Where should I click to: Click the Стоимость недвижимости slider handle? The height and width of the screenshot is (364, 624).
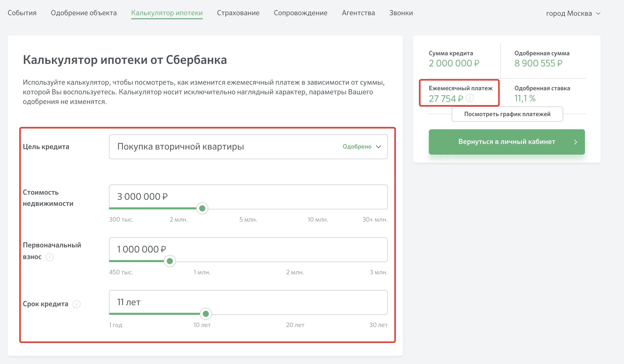tap(202, 208)
